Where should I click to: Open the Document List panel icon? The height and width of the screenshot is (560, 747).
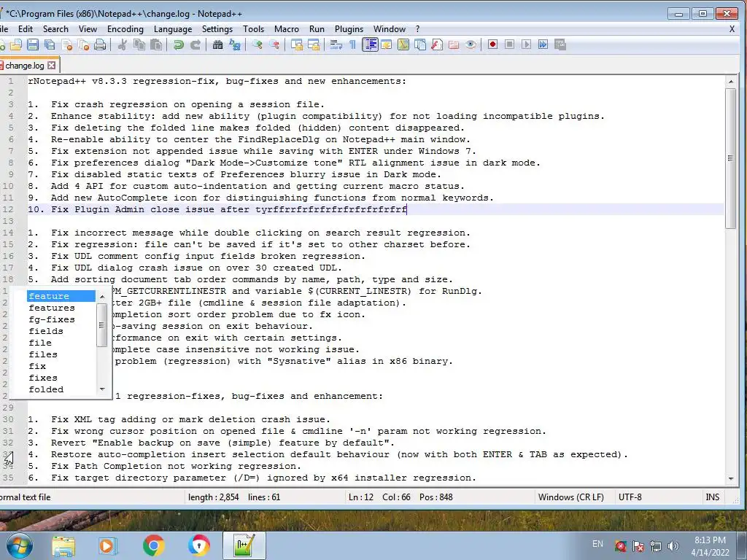point(420,44)
